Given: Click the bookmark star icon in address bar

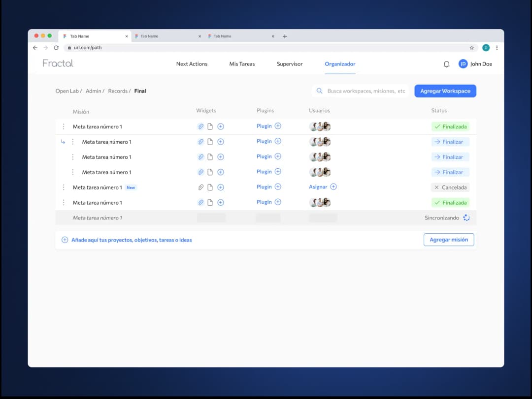Looking at the screenshot, I should (x=471, y=48).
